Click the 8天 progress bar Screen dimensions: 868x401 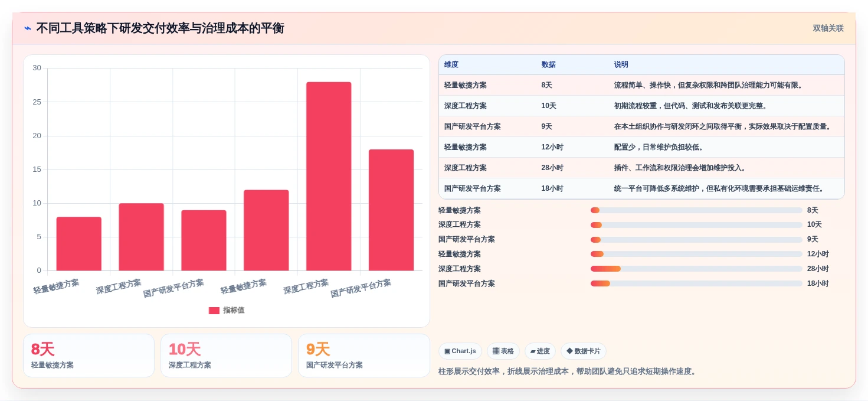tap(696, 210)
